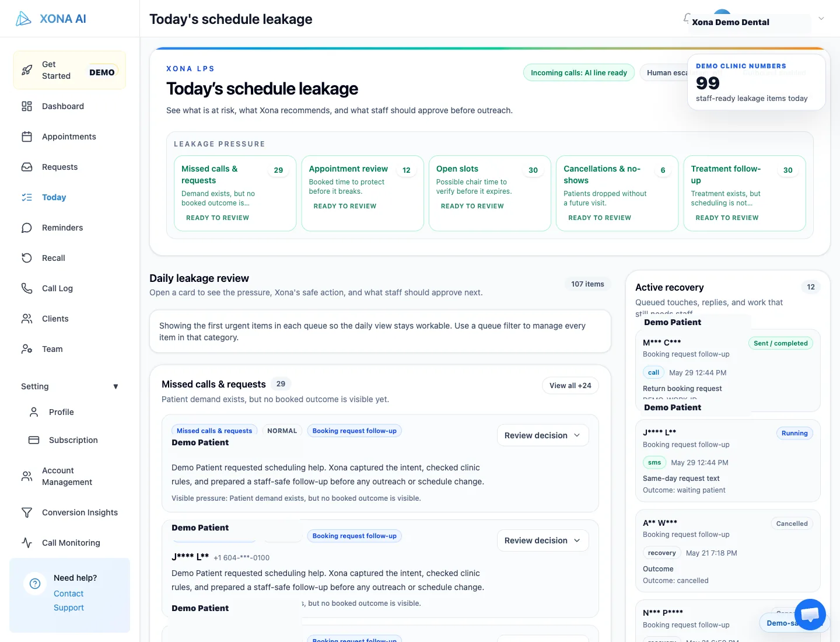The height and width of the screenshot is (642, 840).
Task: Open the blue chat widget bubble
Action: tap(810, 615)
